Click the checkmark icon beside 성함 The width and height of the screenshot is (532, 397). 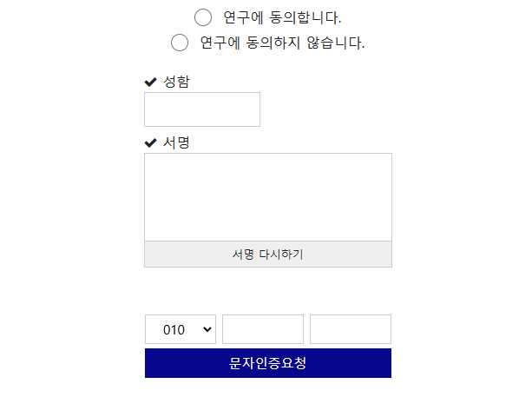(150, 83)
